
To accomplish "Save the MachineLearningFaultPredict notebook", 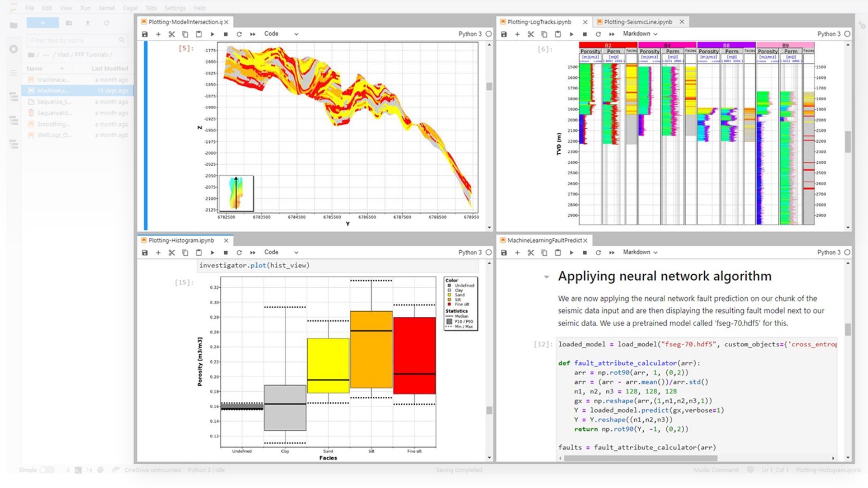I will (504, 253).
